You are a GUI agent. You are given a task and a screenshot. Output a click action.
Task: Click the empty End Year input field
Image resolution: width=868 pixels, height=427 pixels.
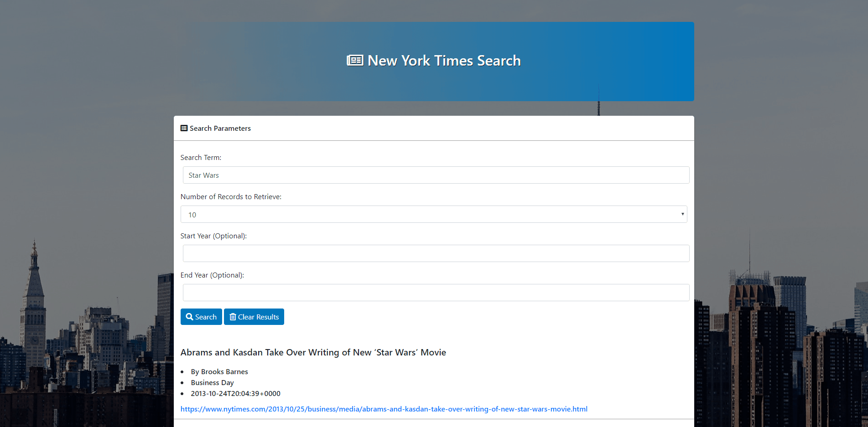[x=436, y=292]
